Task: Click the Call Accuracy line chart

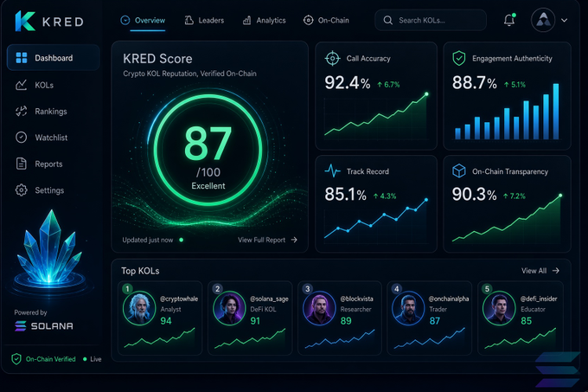Action: click(376, 116)
